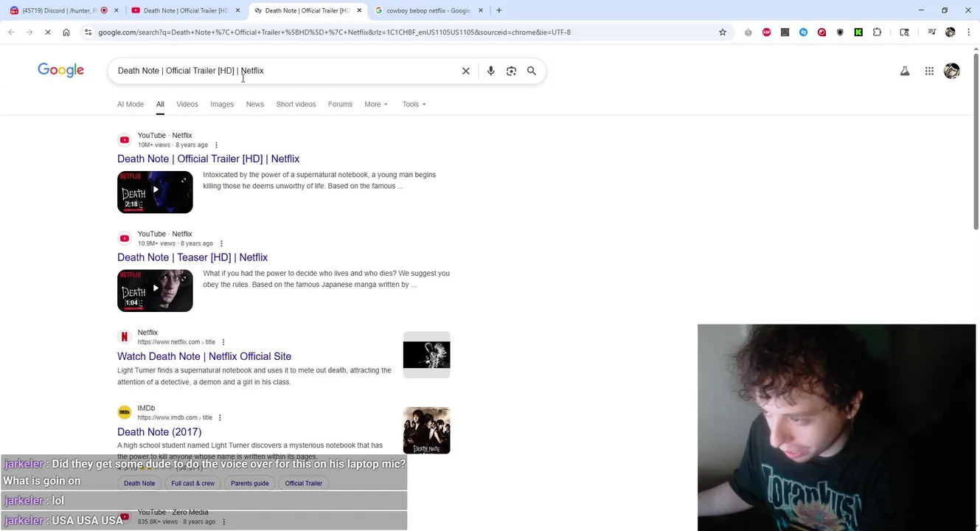This screenshot has width=980, height=531.
Task: Open the Death Note (2017) IMDb link
Action: click(159, 432)
